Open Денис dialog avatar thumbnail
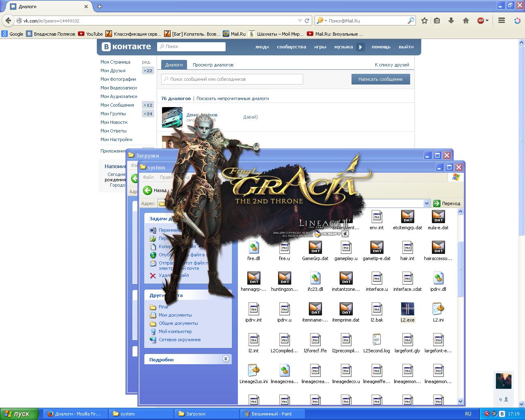 point(172,117)
